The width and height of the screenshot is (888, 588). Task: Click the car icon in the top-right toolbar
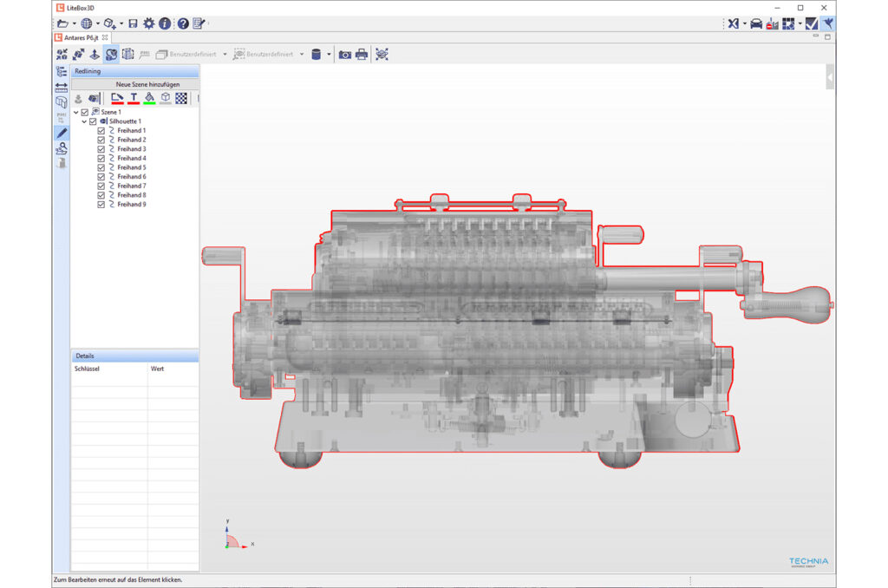point(756,23)
